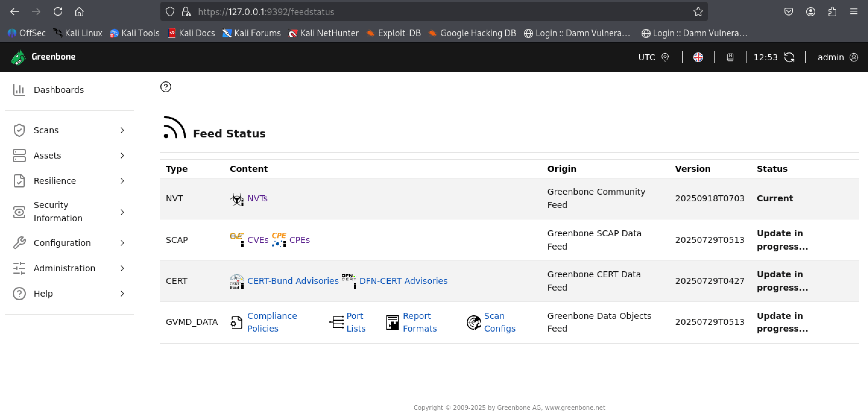Click the Scans shield icon
This screenshot has height=419, width=868.
point(19,130)
